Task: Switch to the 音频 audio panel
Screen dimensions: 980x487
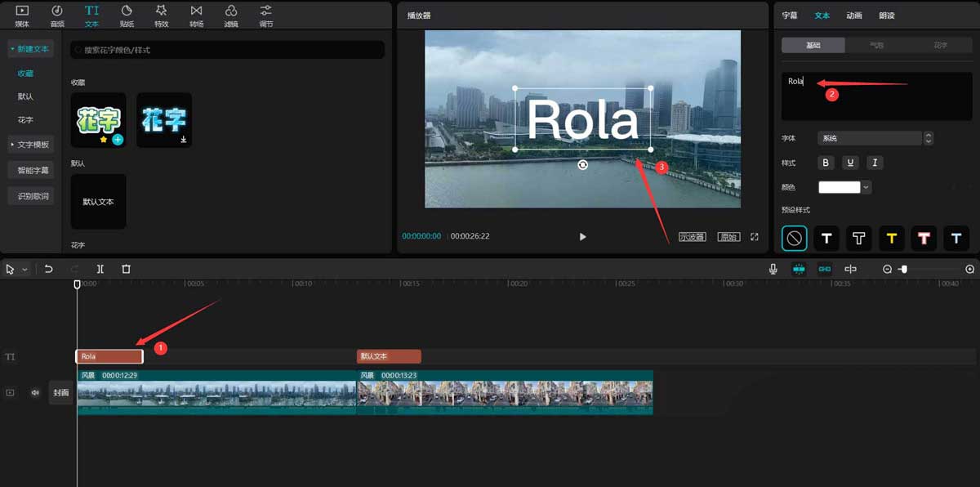Action: (56, 15)
